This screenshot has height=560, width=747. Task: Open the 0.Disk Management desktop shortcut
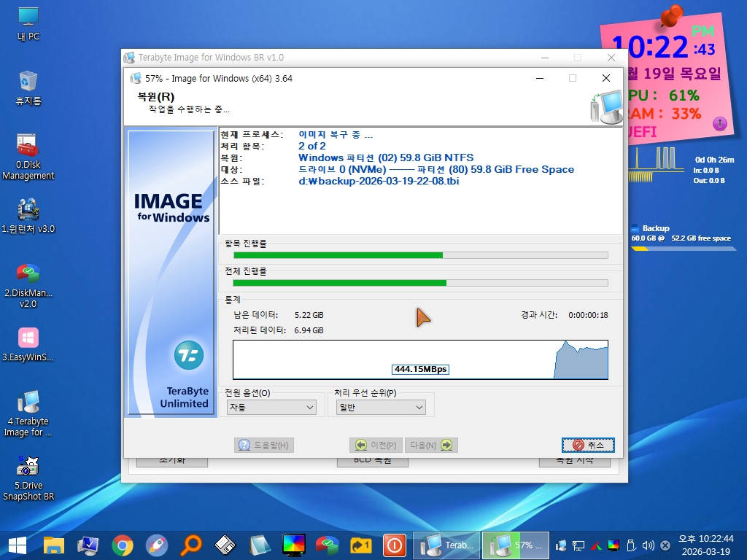pyautogui.click(x=28, y=157)
